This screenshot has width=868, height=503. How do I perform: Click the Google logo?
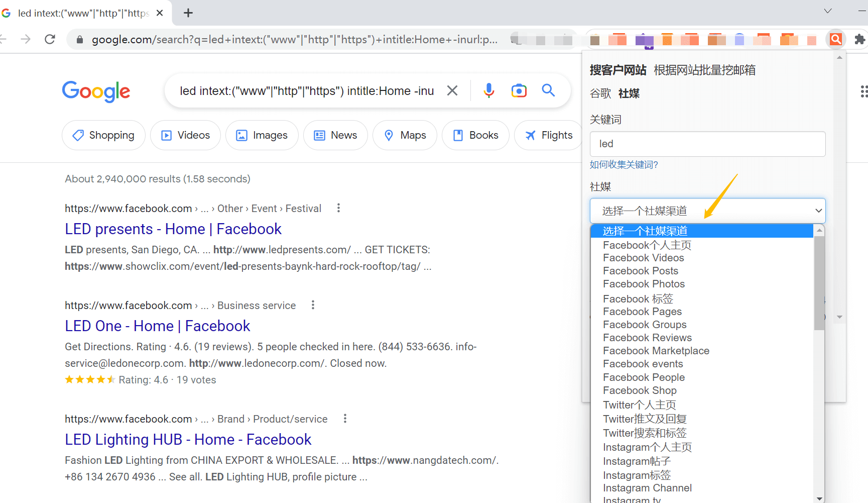(96, 91)
